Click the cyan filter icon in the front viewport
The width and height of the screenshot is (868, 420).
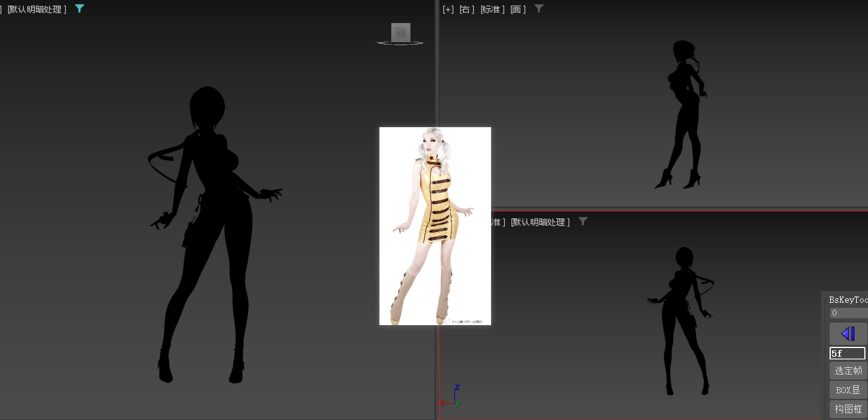coord(79,9)
